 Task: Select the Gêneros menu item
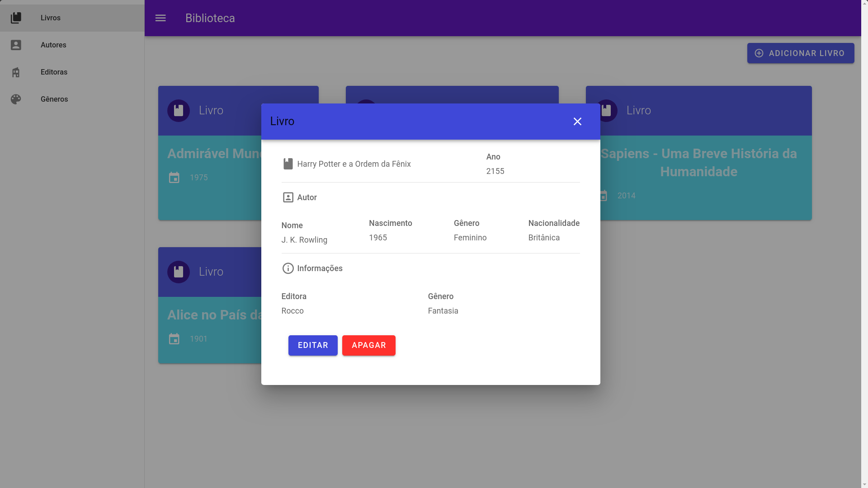pyautogui.click(x=54, y=99)
